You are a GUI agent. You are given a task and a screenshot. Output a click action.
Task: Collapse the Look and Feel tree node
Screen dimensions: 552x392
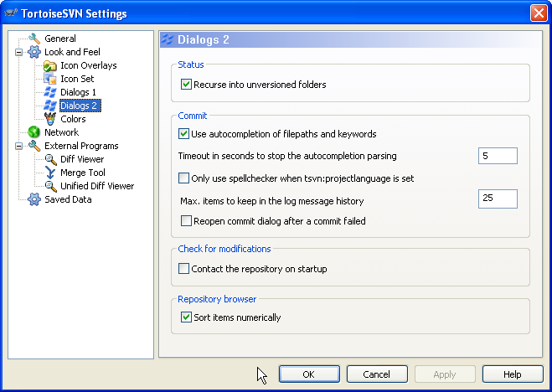pos(19,53)
